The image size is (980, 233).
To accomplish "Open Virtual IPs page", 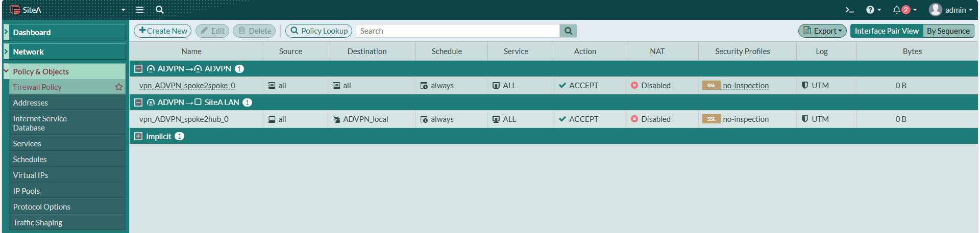I will point(67,175).
